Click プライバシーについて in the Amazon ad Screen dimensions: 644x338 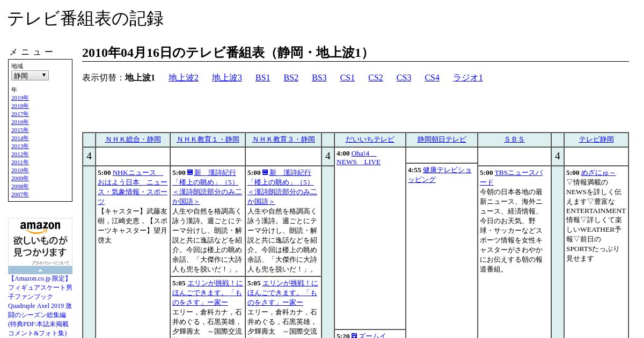50,263
